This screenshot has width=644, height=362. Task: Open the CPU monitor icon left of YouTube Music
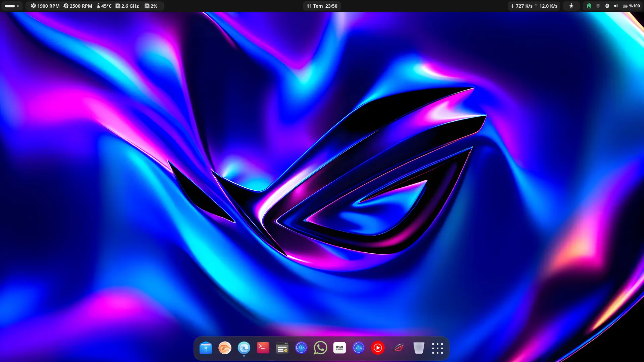click(359, 348)
